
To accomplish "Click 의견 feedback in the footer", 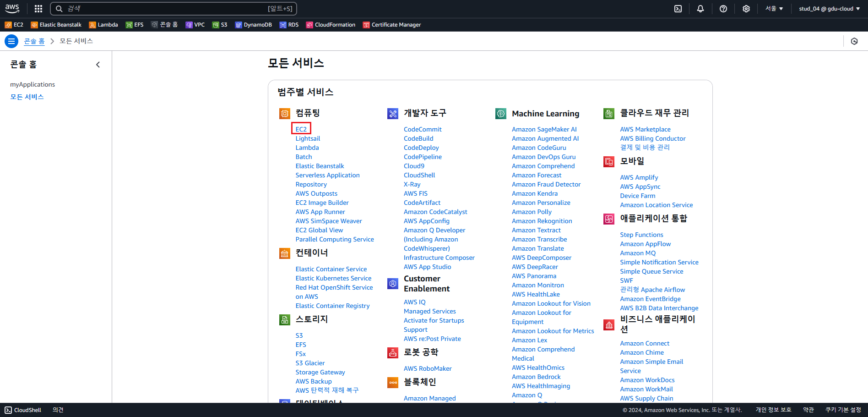I will 58,410.
